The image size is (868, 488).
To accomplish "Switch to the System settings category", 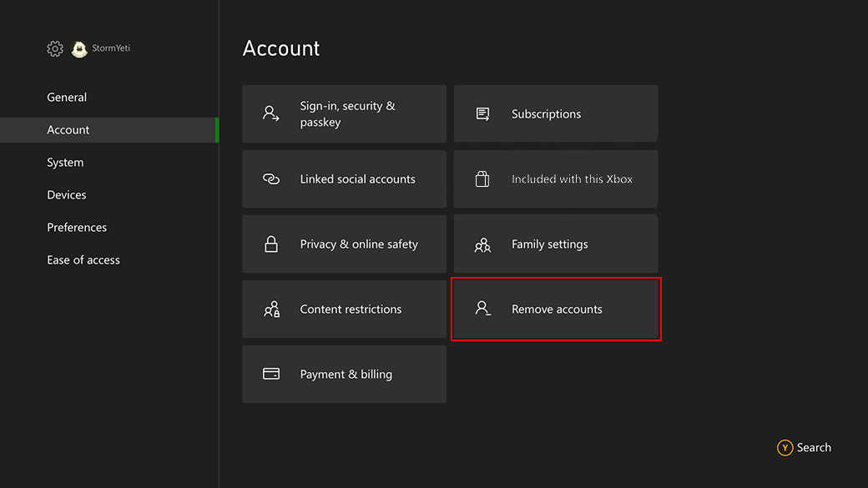I will click(65, 162).
